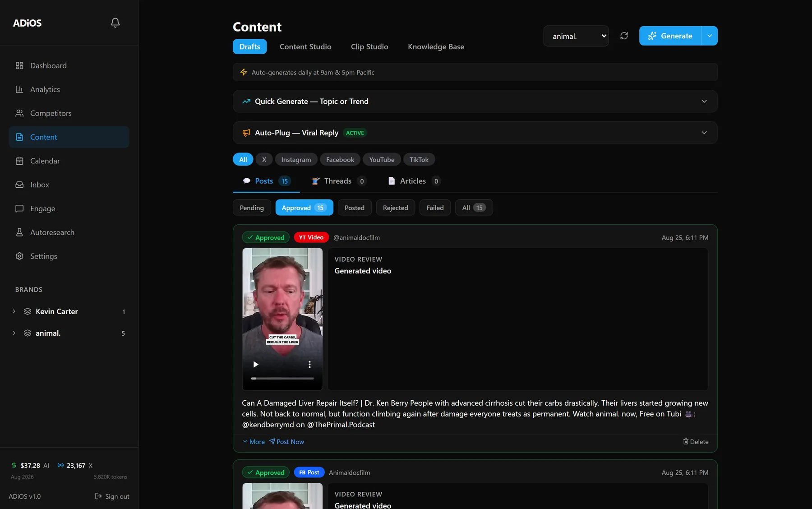Open the Generate button dropdown arrow
Image resolution: width=812 pixels, height=509 pixels.
click(x=710, y=36)
